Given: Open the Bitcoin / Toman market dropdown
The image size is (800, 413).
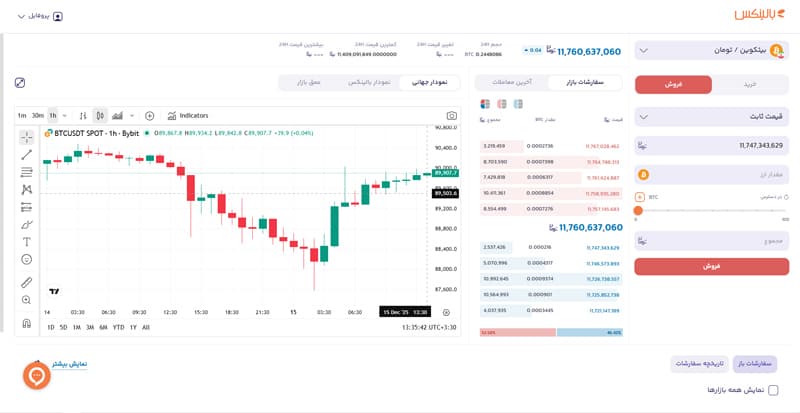Looking at the screenshot, I should tap(712, 51).
